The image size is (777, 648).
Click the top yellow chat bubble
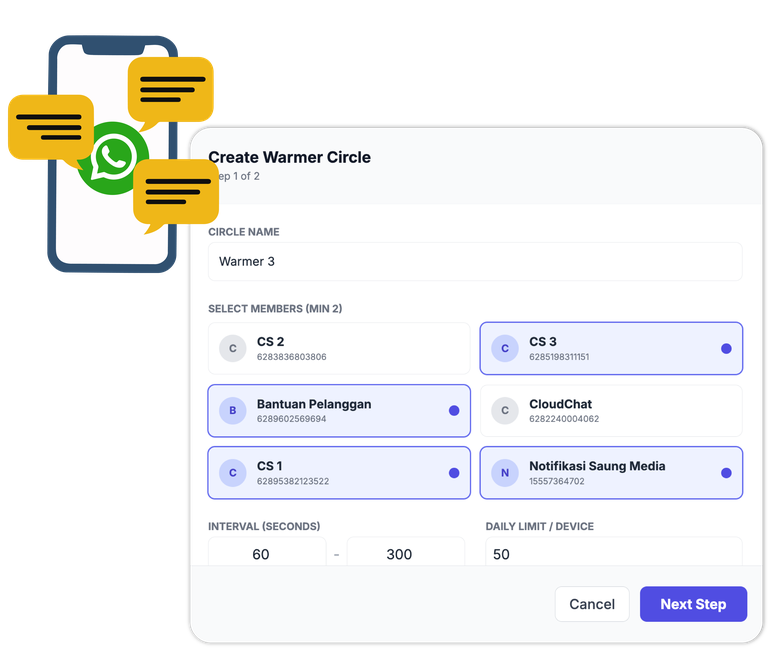pyautogui.click(x=172, y=89)
